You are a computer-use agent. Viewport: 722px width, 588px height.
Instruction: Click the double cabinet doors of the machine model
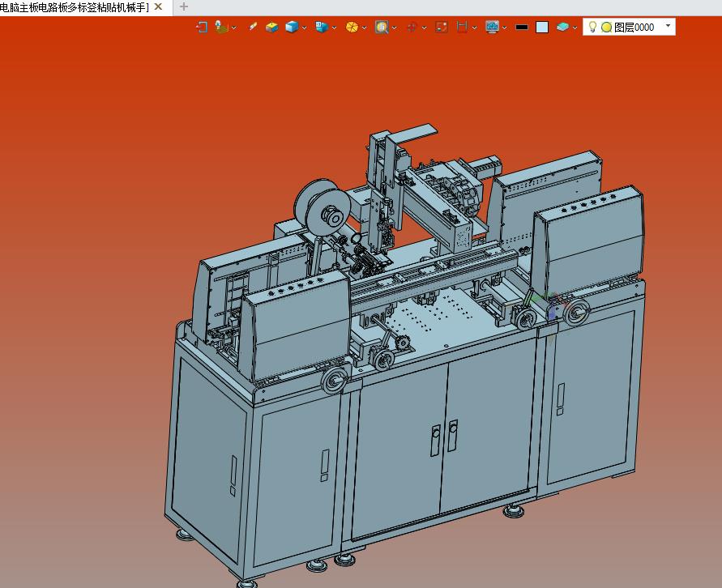[444, 441]
